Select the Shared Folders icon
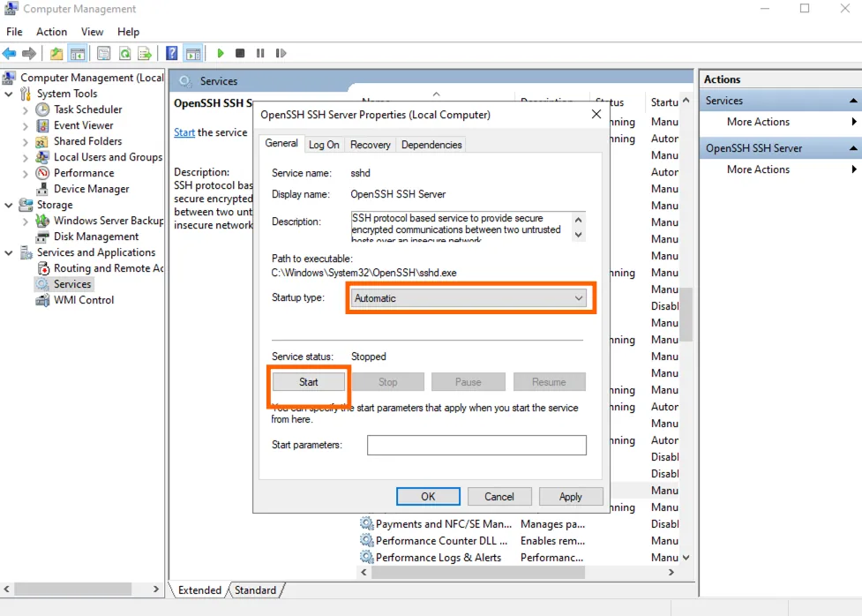This screenshot has width=862, height=616. click(x=42, y=141)
